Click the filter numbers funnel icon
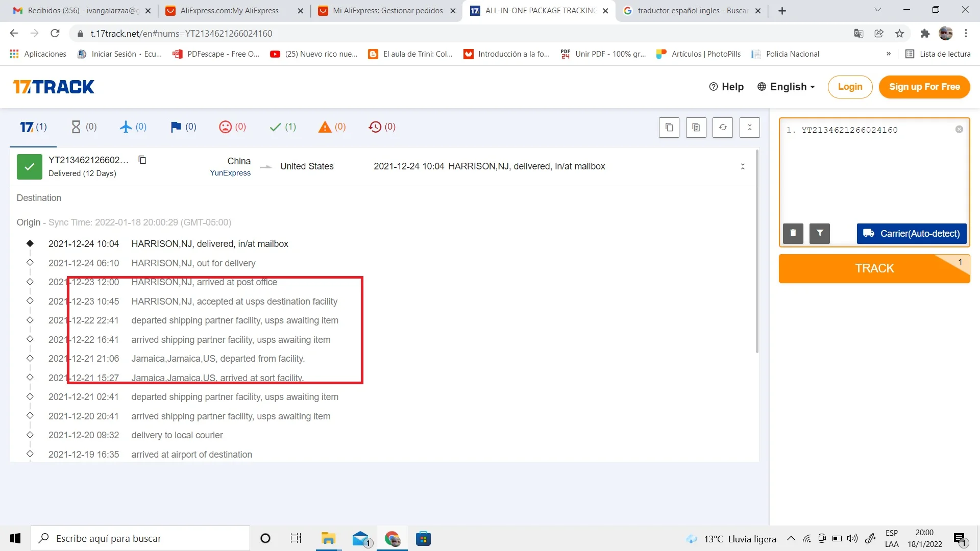This screenshot has width=980, height=551. (820, 234)
